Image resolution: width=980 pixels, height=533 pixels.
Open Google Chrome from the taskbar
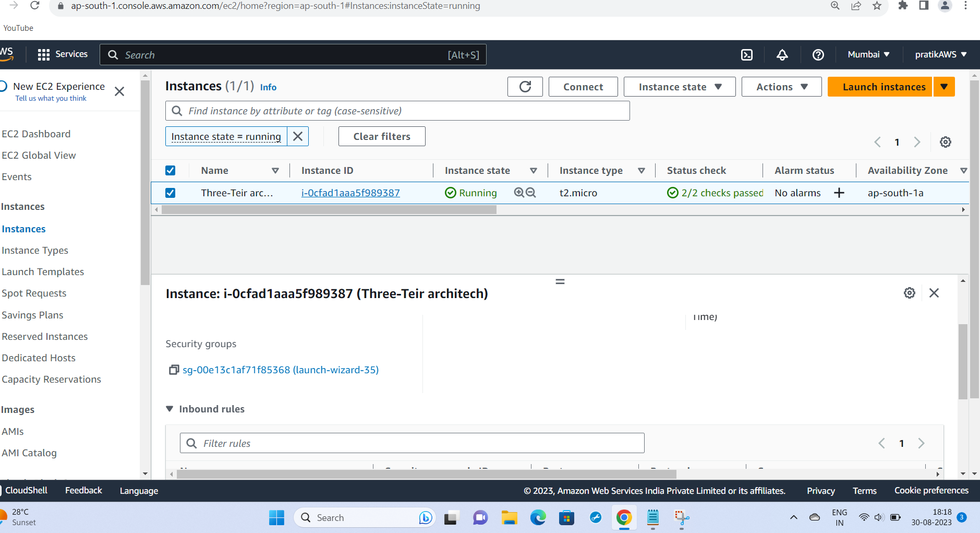point(624,517)
